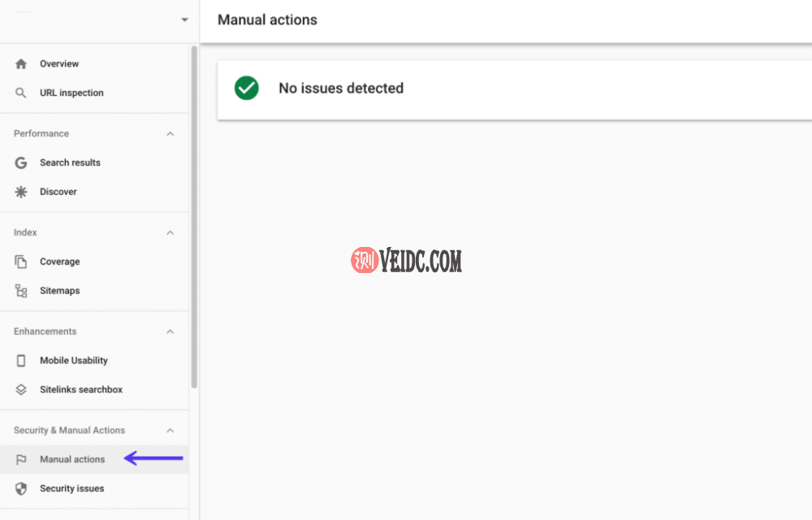Select the home icon beside Overview

coord(20,63)
